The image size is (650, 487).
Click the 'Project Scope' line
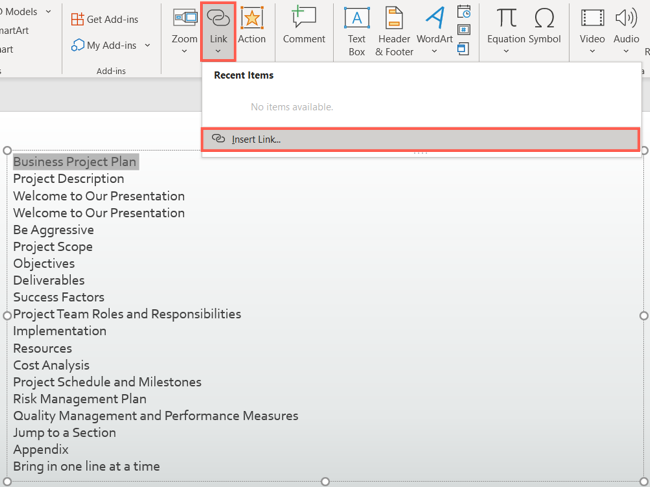coord(53,247)
